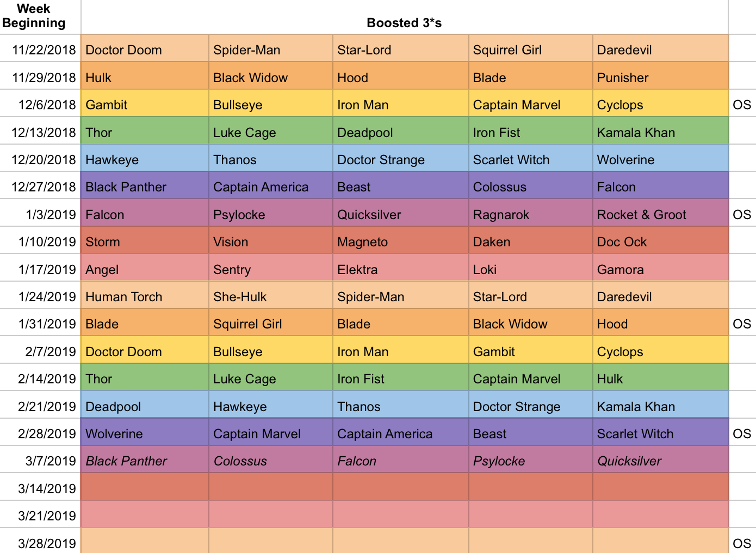Select the italic Quicksilver cell in the 3/7/2019 row
This screenshot has width=756, height=553.
(x=660, y=459)
